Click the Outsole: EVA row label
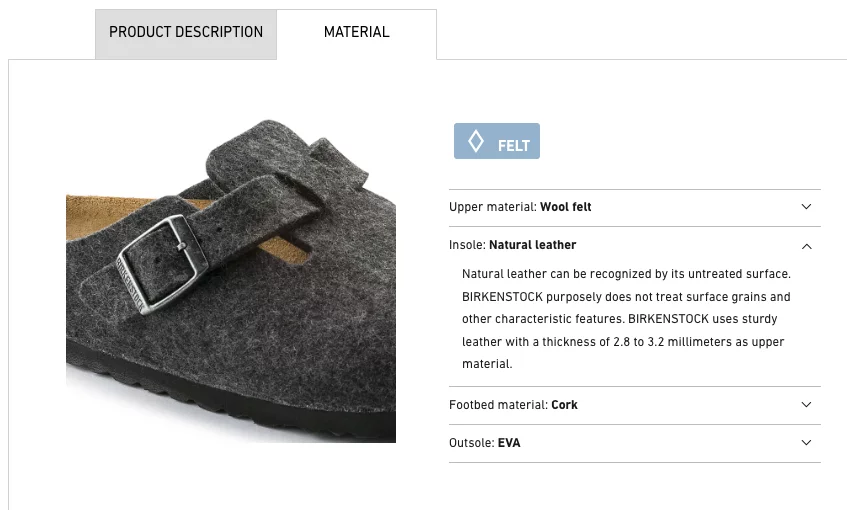Image resolution: width=847 pixels, height=510 pixels. [x=485, y=443]
